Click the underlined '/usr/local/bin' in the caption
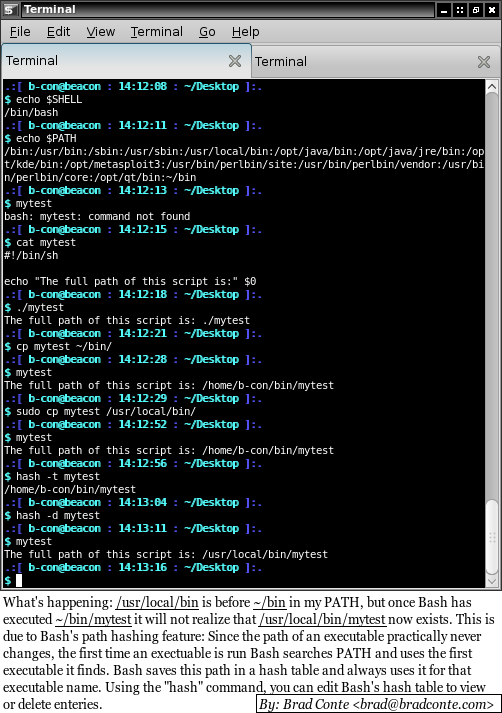The image size is (502, 713). (x=157, y=603)
